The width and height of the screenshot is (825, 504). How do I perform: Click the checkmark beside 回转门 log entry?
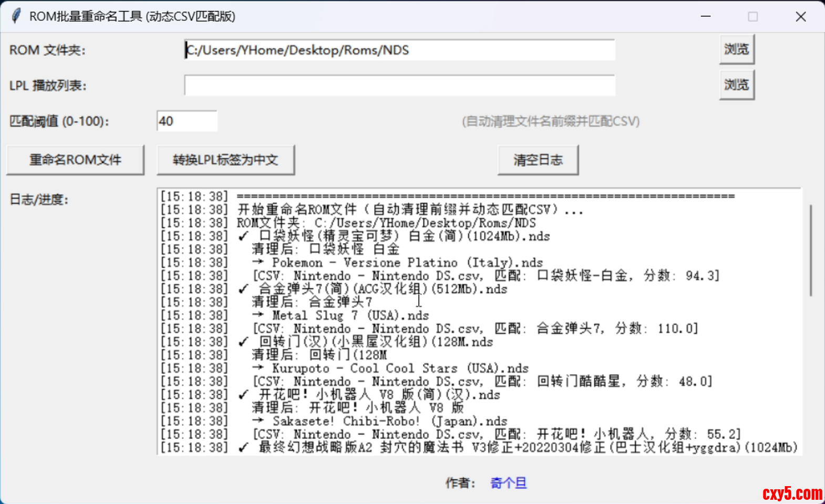coord(243,342)
